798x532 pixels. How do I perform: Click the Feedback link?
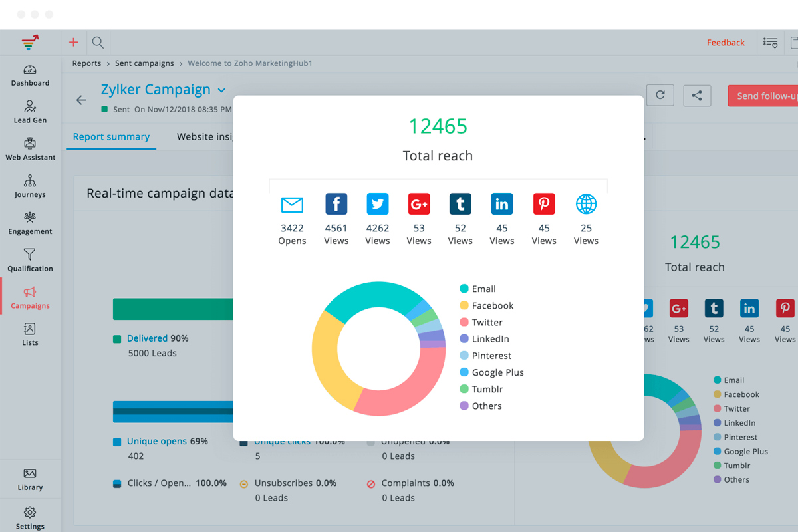(726, 43)
